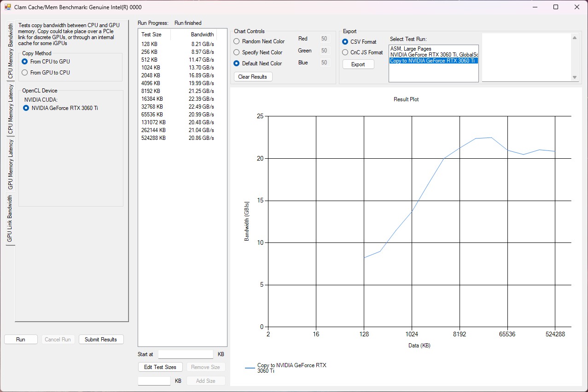The image size is (588, 392).
Task: Choose Default Next Color option
Action: (258, 63)
